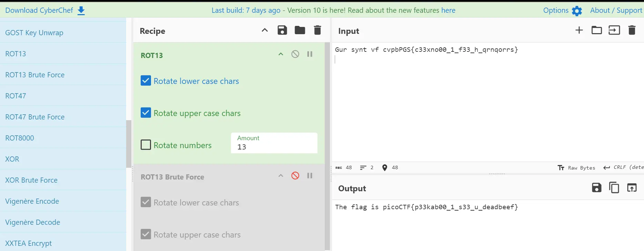Collapse ROT13 Brute Force operation arguments

coord(281,175)
